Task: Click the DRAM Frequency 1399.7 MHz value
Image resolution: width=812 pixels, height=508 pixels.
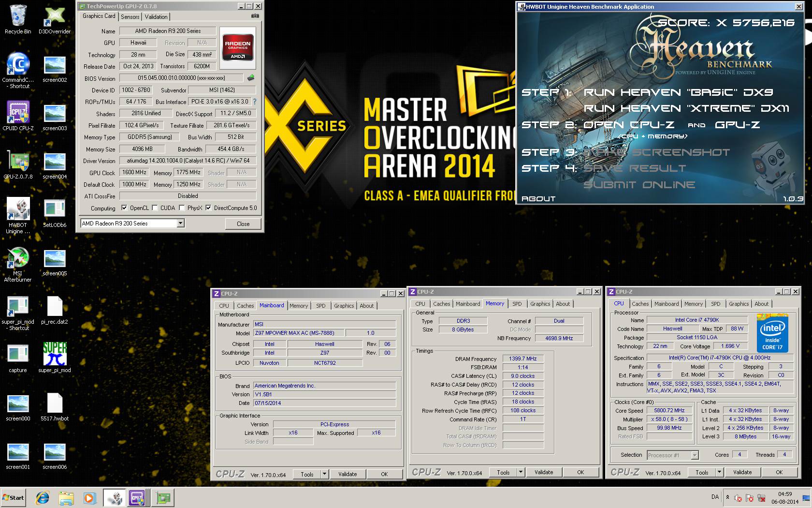Action: click(522, 359)
